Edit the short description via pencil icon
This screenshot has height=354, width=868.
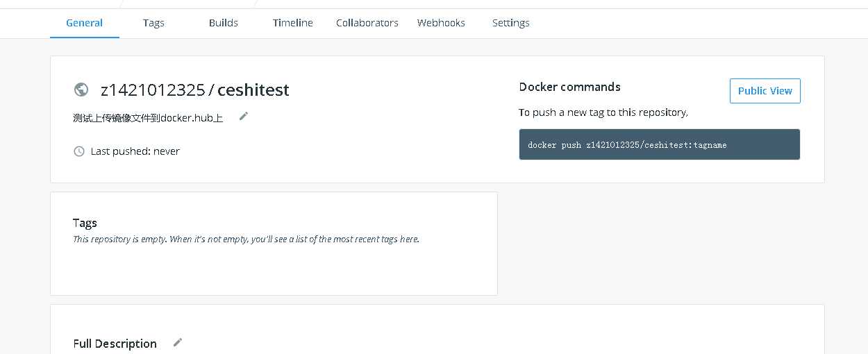click(x=244, y=116)
